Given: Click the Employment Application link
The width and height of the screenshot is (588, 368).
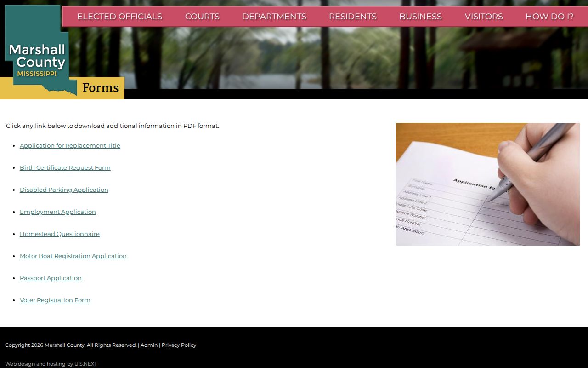Looking at the screenshot, I should tap(58, 212).
